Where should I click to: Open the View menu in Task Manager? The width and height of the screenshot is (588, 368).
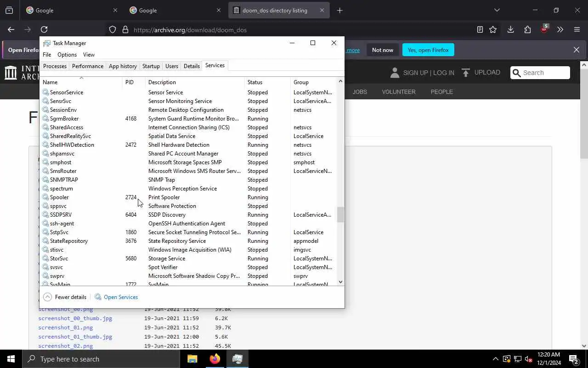pos(89,54)
